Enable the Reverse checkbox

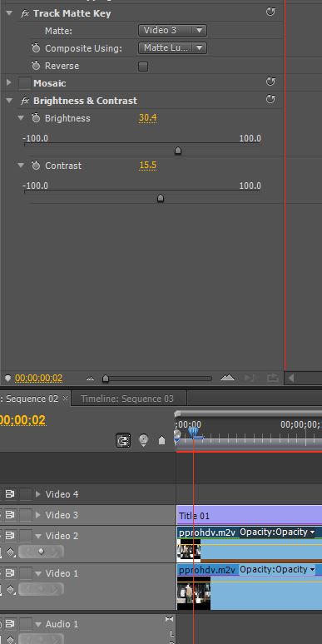(x=143, y=66)
